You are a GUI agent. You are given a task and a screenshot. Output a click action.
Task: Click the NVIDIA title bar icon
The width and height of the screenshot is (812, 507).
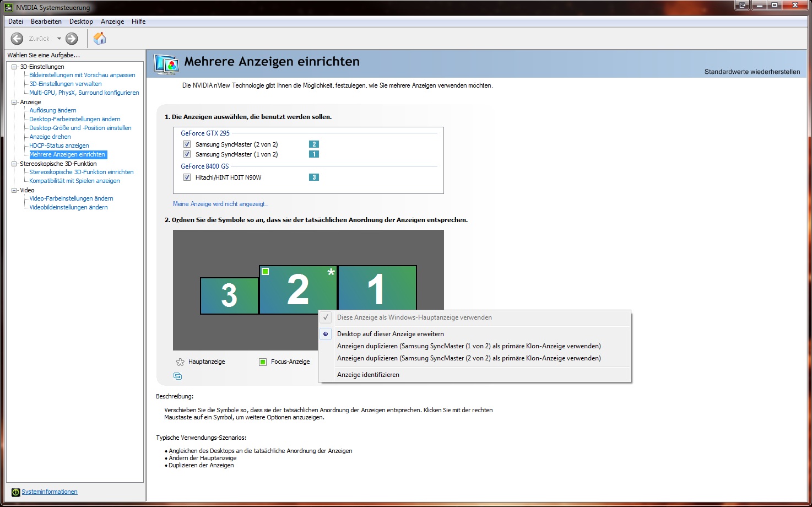point(9,7)
